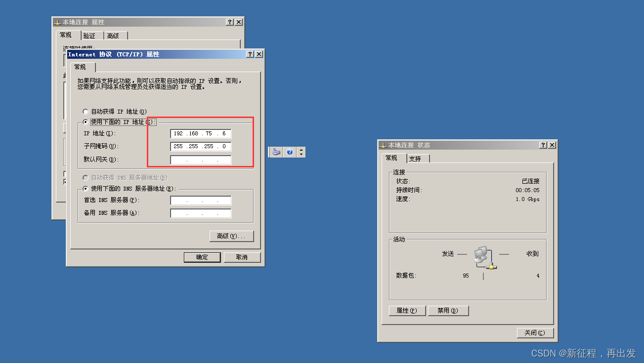Select 自动获得 IP 地址 radio button
The image size is (644, 363).
pos(86,112)
